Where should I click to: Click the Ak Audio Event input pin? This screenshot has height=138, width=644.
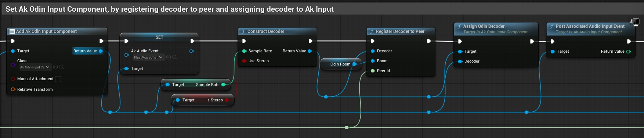[126, 55]
